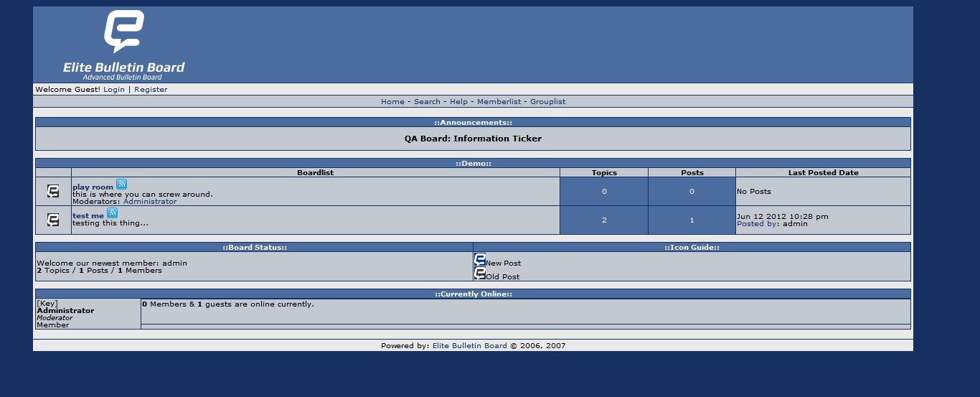
Task: View the Administrator moderator profile
Action: (x=150, y=202)
